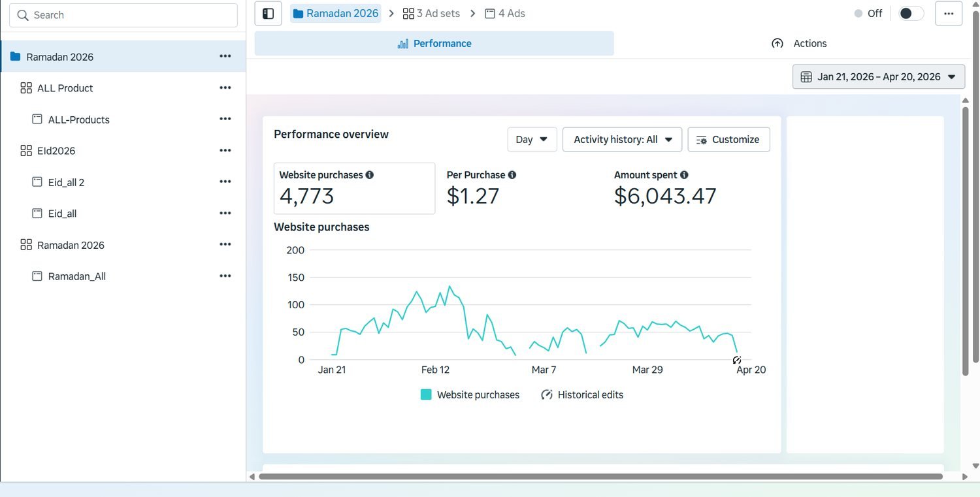Click Ramadan 2026 breadcrumb
The width and height of the screenshot is (980, 497).
pyautogui.click(x=336, y=13)
